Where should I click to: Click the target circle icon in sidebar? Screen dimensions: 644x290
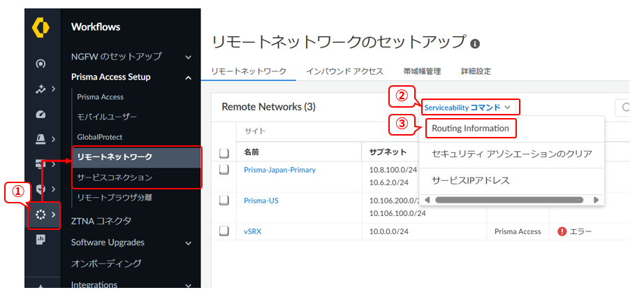pos(41,64)
